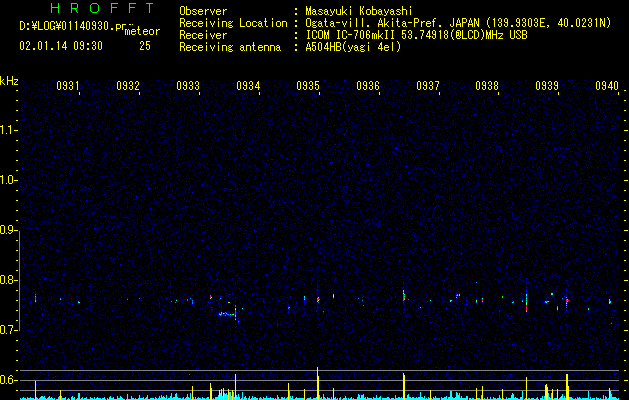Click the 0935 time marker
Screen dimensions: 629x400
pyautogui.click(x=308, y=85)
